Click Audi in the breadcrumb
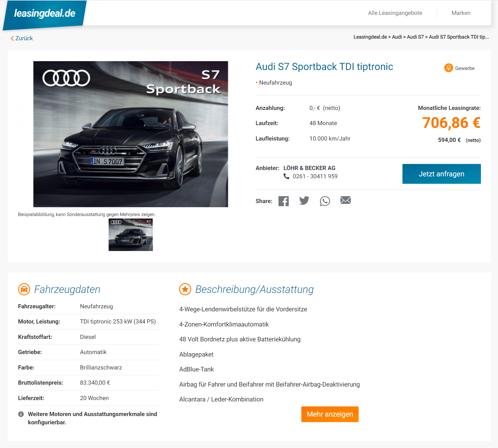This screenshot has height=448, width=498. point(397,37)
